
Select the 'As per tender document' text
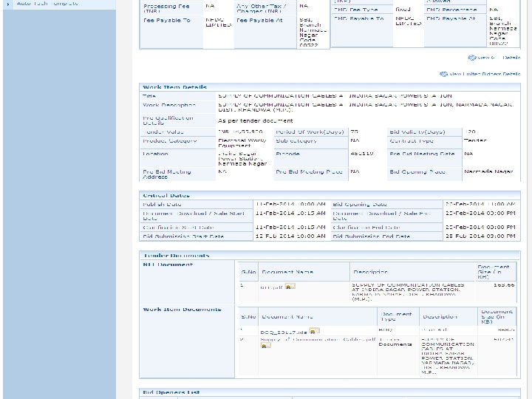pyautogui.click(x=256, y=120)
